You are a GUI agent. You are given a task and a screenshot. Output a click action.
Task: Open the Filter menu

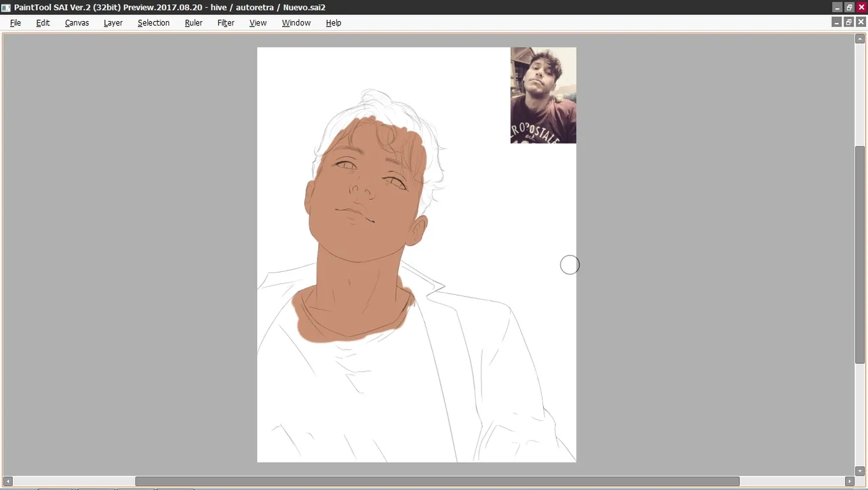[x=226, y=22]
